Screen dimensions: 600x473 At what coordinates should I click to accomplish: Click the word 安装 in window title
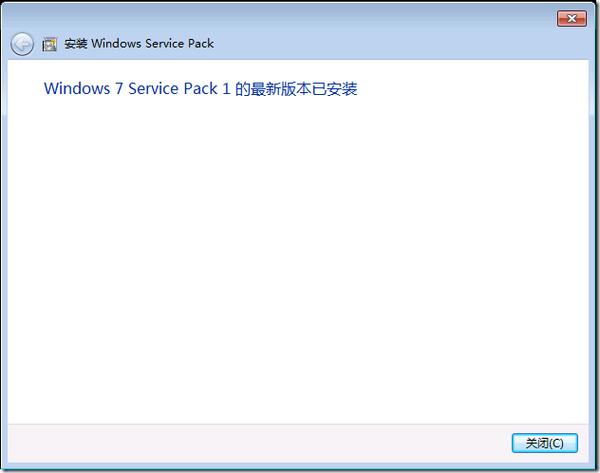click(76, 44)
